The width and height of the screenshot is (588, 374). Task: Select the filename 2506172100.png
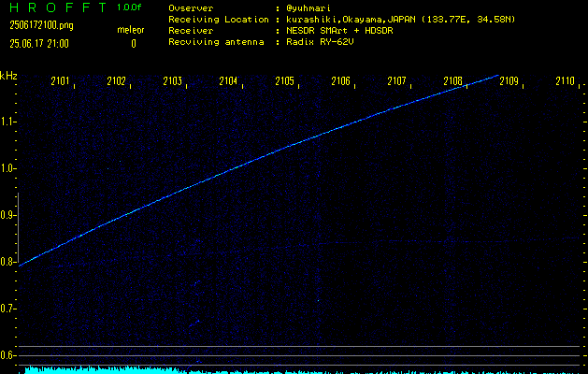click(x=42, y=25)
